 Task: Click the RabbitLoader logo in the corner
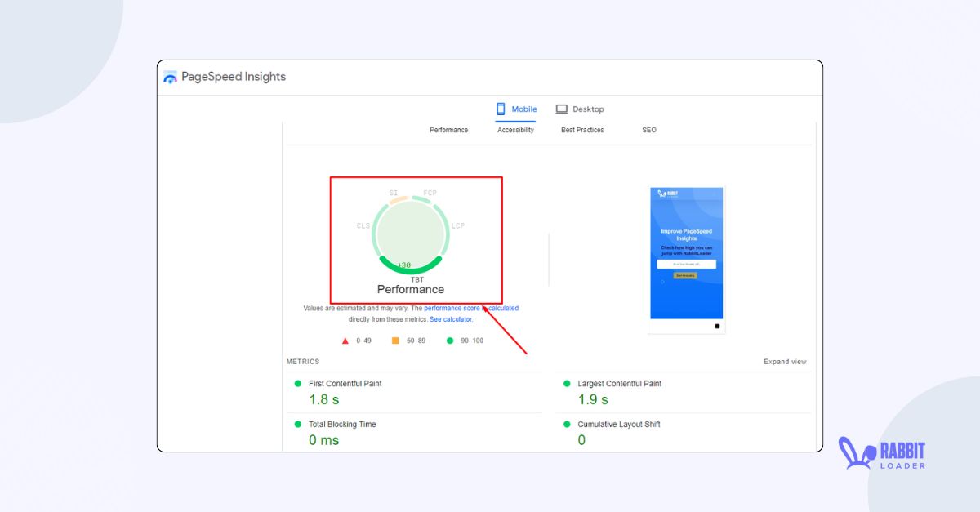tap(882, 452)
